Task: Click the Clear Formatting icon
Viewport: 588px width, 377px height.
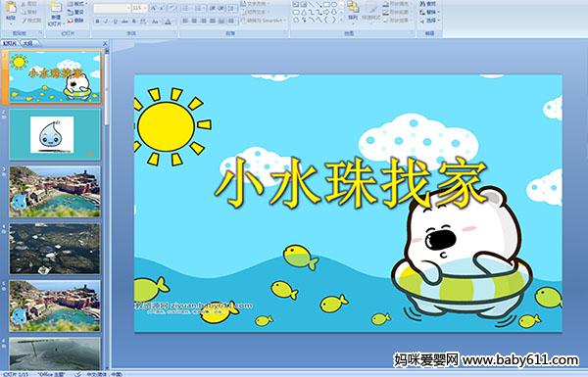Action: 172,8
